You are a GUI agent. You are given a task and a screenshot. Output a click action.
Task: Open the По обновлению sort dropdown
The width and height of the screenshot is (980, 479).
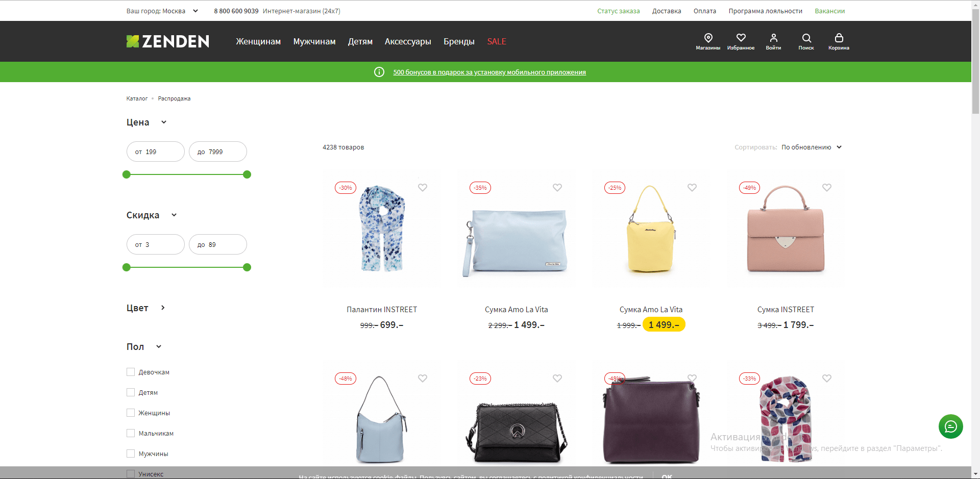coord(812,147)
